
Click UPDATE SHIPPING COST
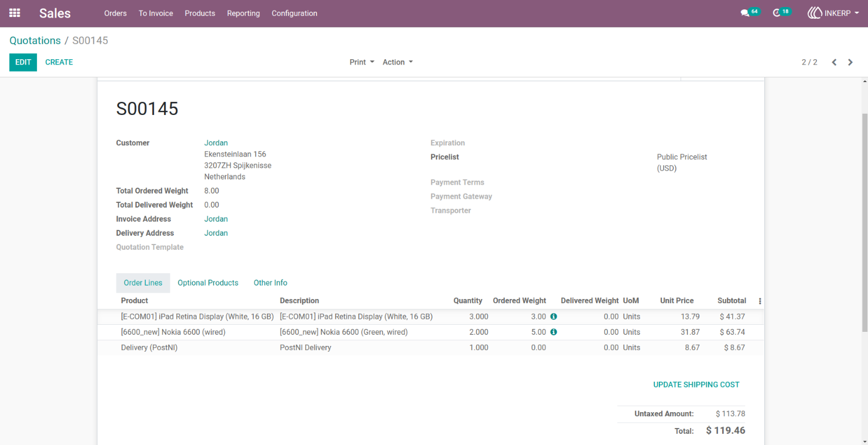696,385
